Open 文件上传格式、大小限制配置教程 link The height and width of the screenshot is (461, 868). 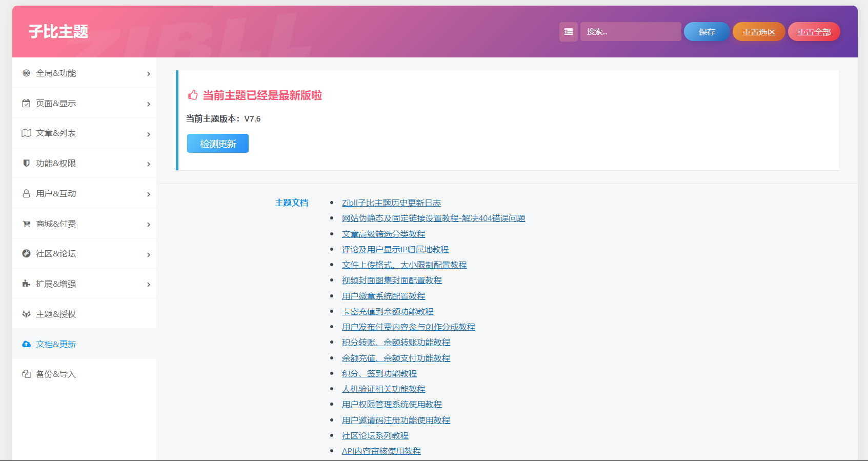[404, 265]
